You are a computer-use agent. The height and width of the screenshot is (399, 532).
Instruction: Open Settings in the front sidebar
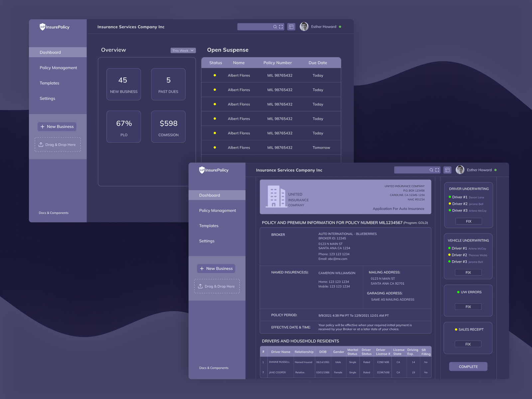pyautogui.click(x=207, y=241)
